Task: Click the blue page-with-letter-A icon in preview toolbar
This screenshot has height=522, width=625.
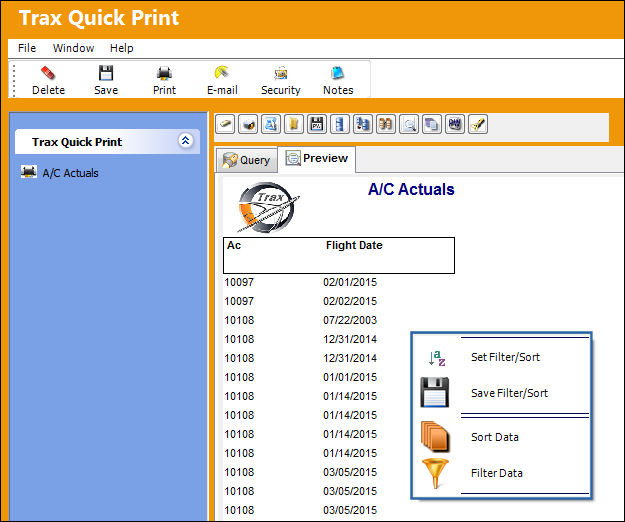Action: point(271,124)
